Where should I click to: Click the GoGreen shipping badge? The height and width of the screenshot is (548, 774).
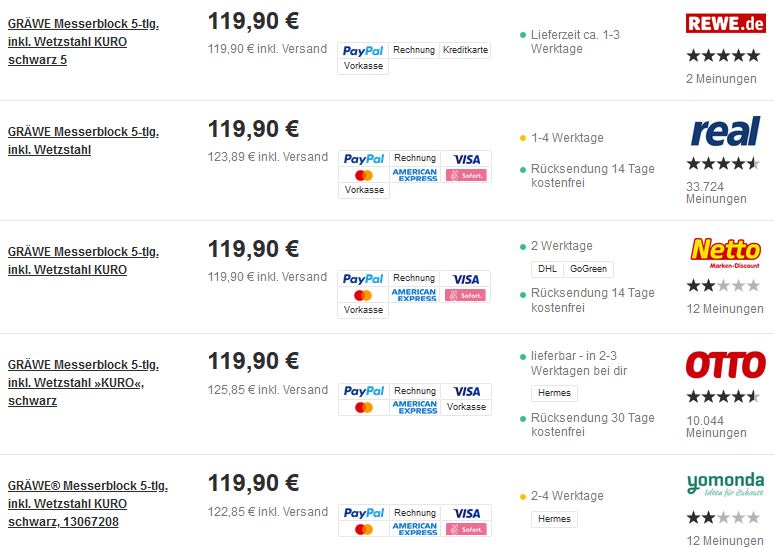588,269
